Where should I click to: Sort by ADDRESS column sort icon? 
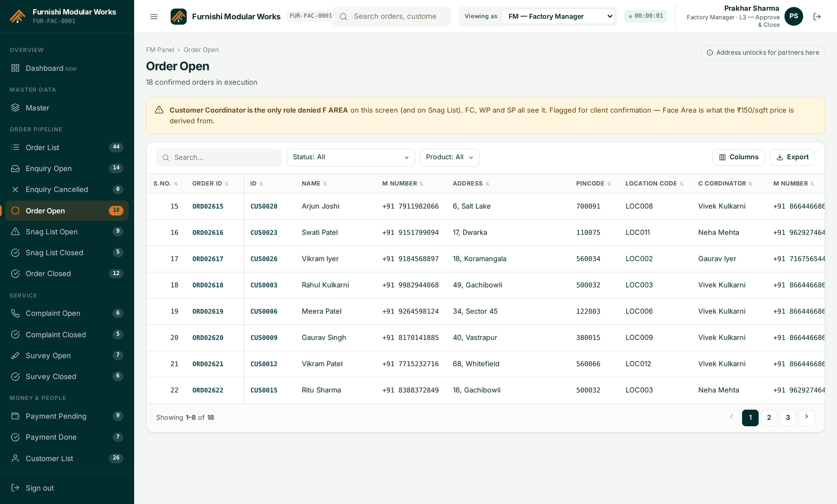coord(487,184)
